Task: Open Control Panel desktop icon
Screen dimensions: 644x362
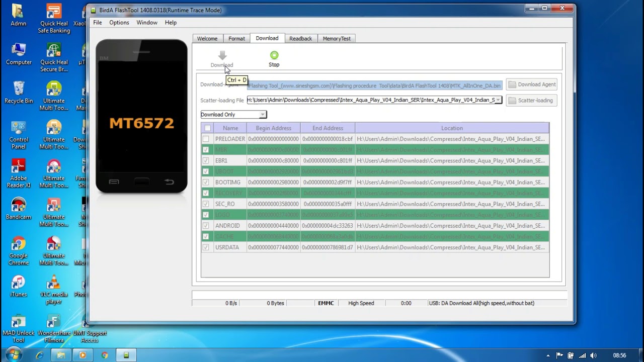Action: pyautogui.click(x=19, y=135)
